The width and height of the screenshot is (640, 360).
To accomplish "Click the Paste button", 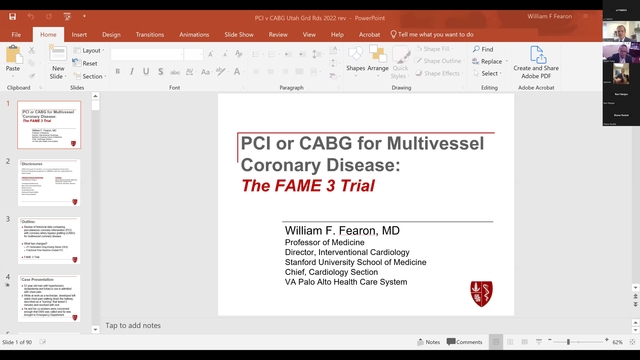I will click(13, 60).
